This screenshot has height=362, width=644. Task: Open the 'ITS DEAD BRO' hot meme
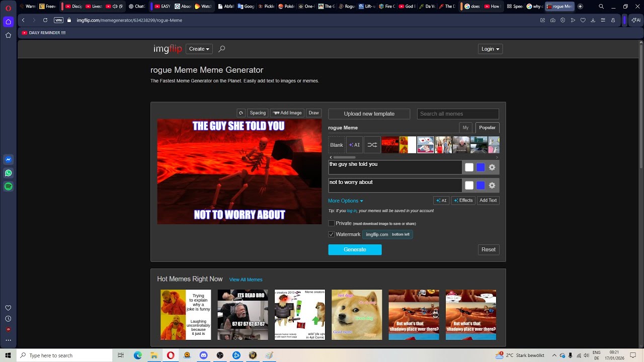(243, 315)
